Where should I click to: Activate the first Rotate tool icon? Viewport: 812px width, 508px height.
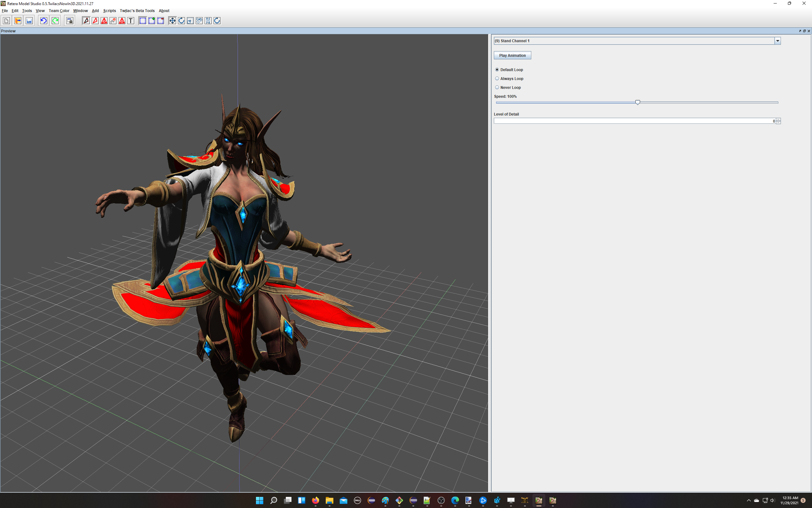[x=181, y=21]
